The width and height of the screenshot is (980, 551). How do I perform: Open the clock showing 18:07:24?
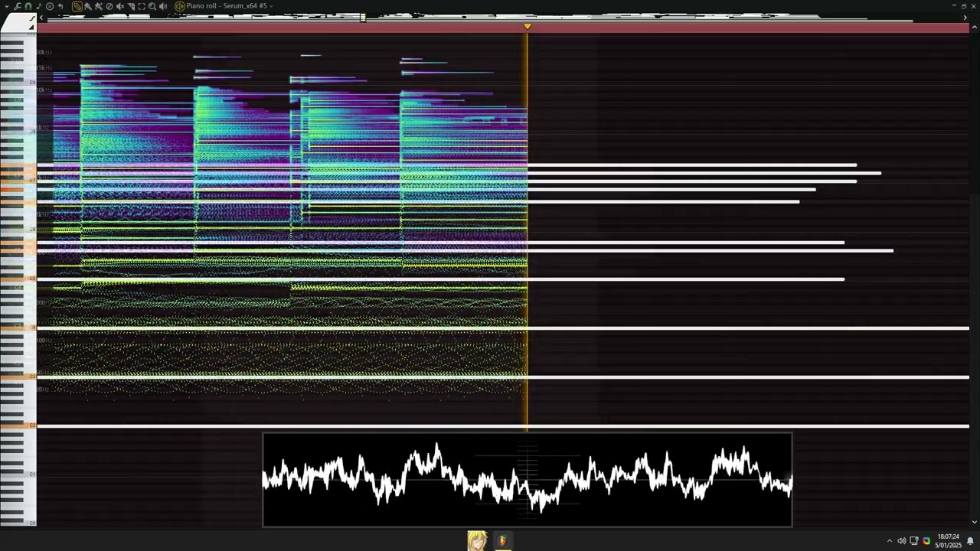[948, 541]
